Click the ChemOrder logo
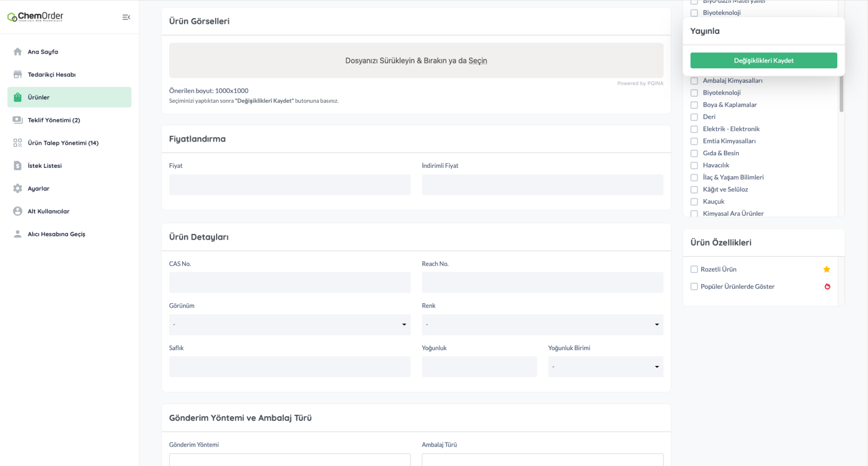 pyautogui.click(x=35, y=17)
